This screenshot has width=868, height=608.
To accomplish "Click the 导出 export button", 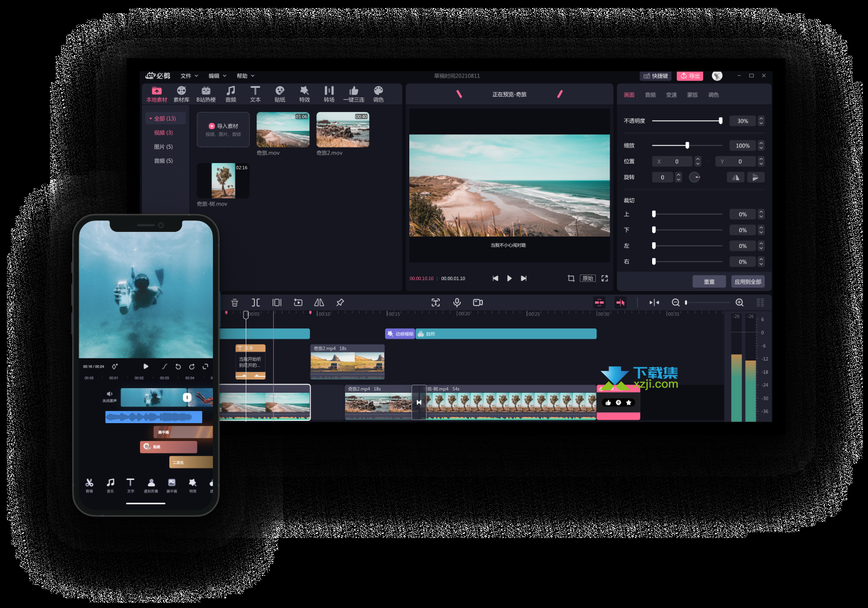I will [690, 76].
